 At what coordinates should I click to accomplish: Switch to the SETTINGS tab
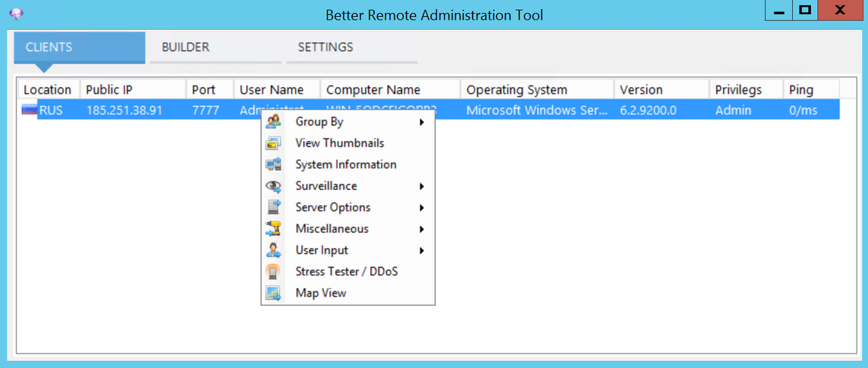tap(352, 48)
